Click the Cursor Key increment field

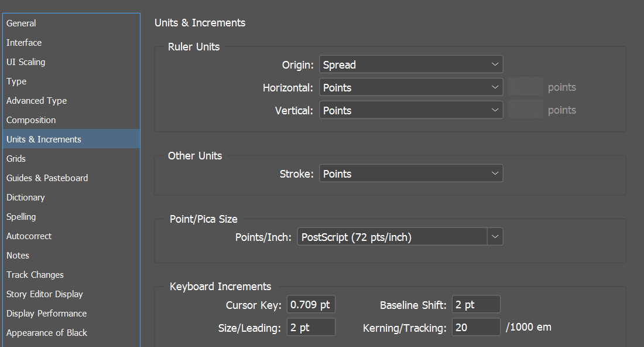[x=311, y=305]
